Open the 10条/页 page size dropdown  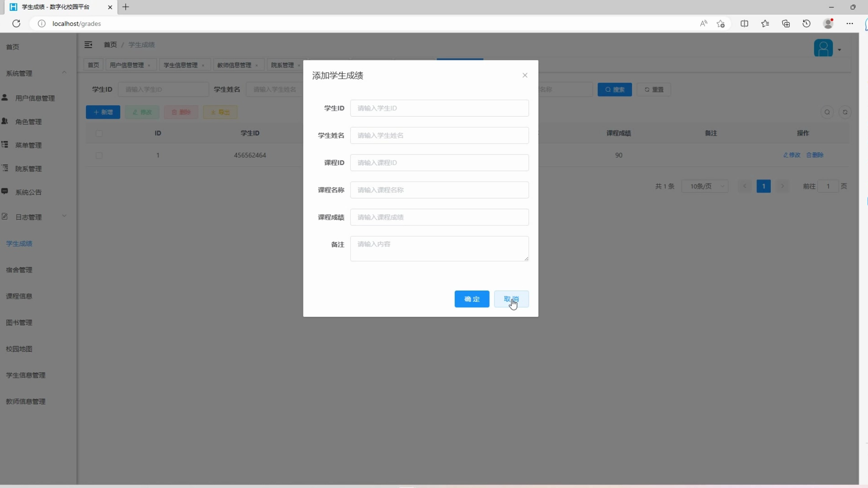click(705, 186)
